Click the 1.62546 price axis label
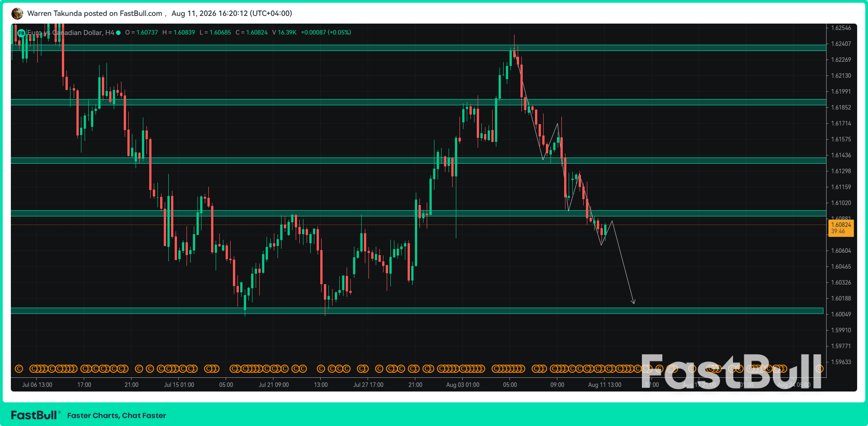This screenshot has width=868, height=426. coord(841,28)
